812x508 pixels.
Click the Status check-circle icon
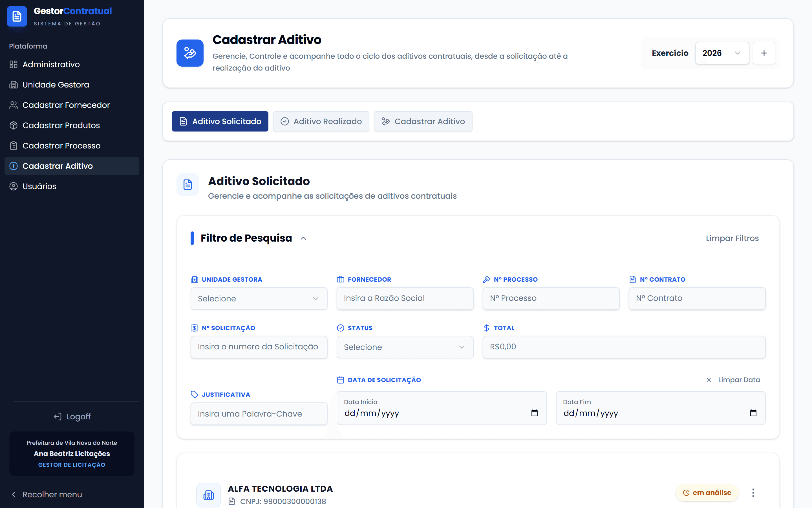[341, 328]
